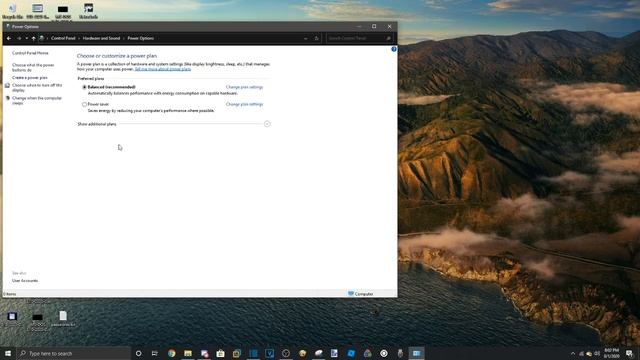Change plan settings for Balanced
The height and width of the screenshot is (360, 640).
point(244,87)
